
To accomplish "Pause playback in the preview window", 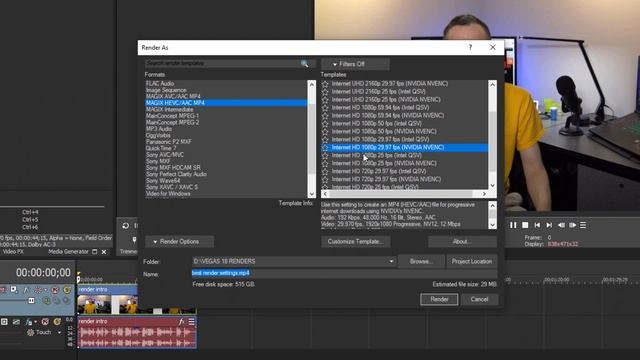I will 513,225.
